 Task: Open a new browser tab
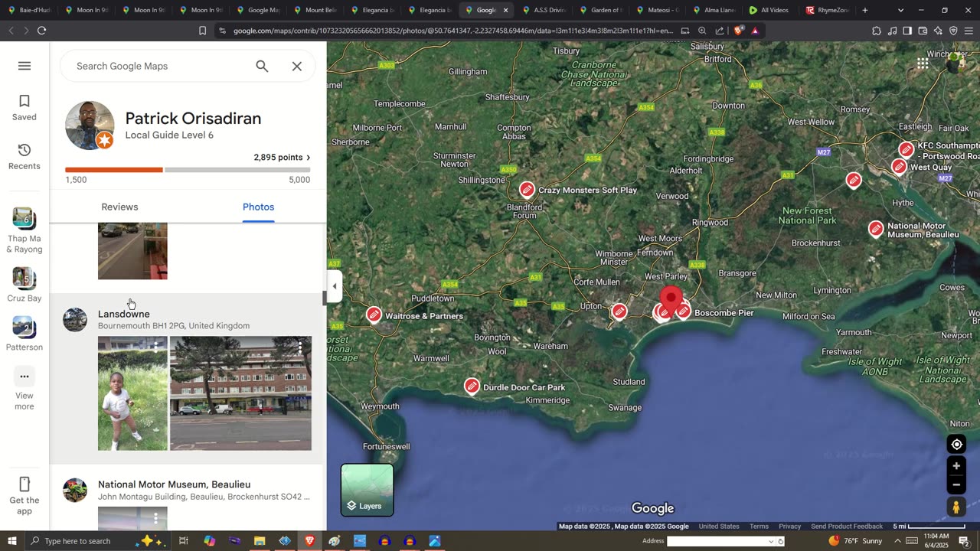(865, 10)
